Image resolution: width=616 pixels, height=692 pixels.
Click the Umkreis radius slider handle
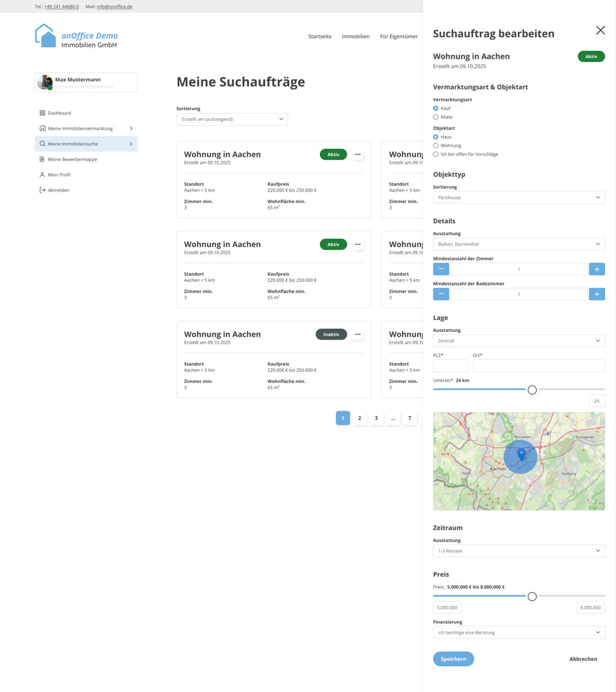(x=532, y=390)
